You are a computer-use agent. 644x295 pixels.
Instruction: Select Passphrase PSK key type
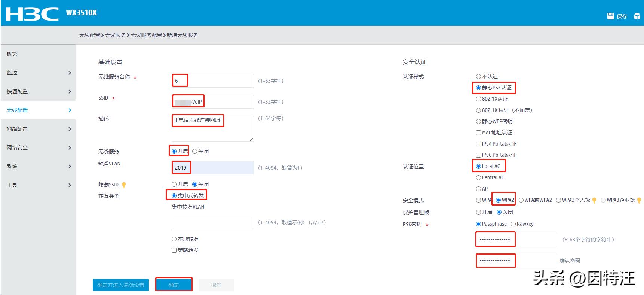click(478, 224)
